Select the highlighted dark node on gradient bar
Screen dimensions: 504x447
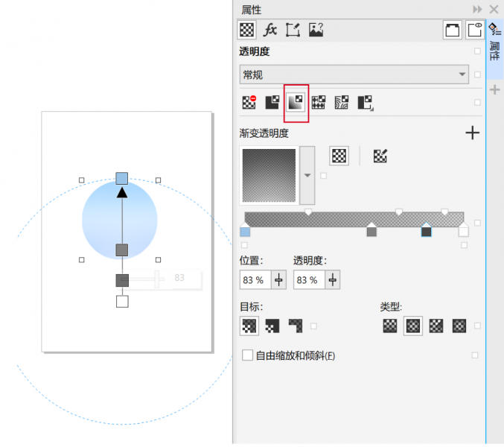[427, 229]
